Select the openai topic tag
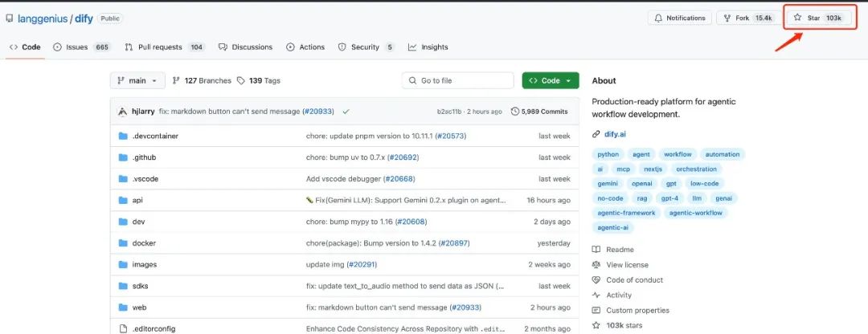The height and width of the screenshot is (334, 868). tap(641, 184)
